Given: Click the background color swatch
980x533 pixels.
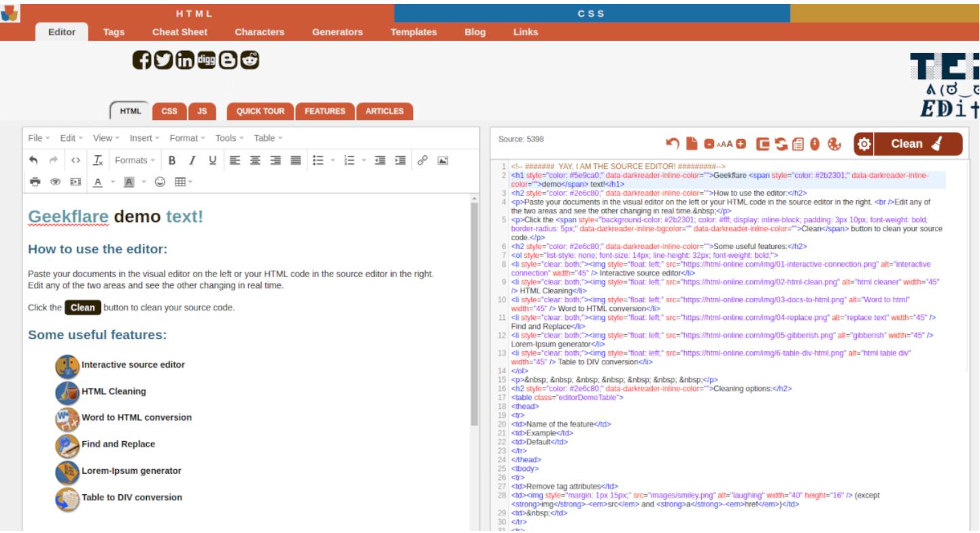Looking at the screenshot, I should [129, 182].
